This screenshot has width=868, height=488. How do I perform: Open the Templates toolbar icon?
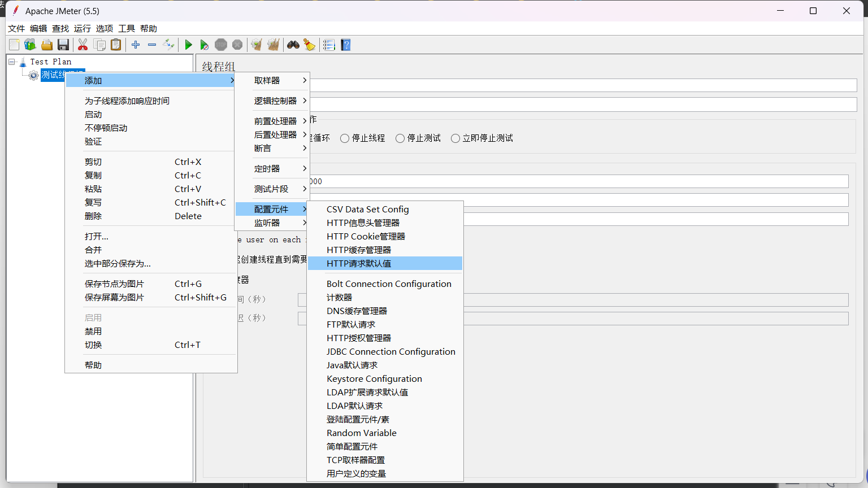pyautogui.click(x=30, y=45)
